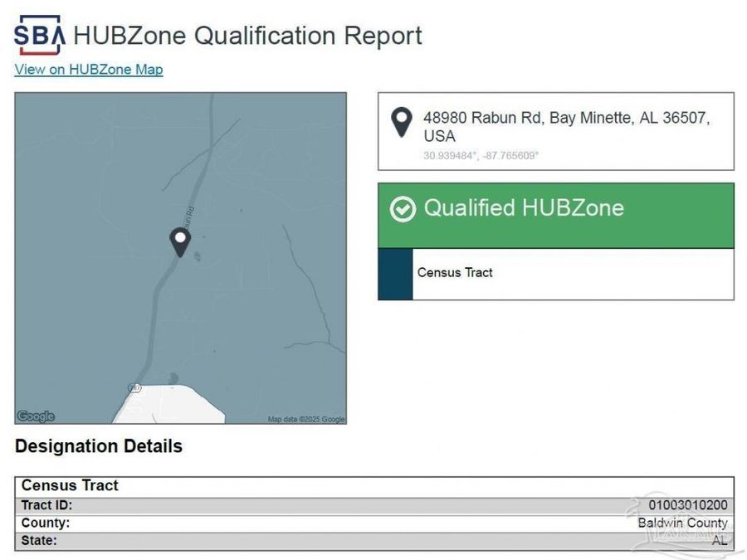Click the dark blue Census Tract color swatch
The height and width of the screenshot is (560, 747).
[x=395, y=274]
